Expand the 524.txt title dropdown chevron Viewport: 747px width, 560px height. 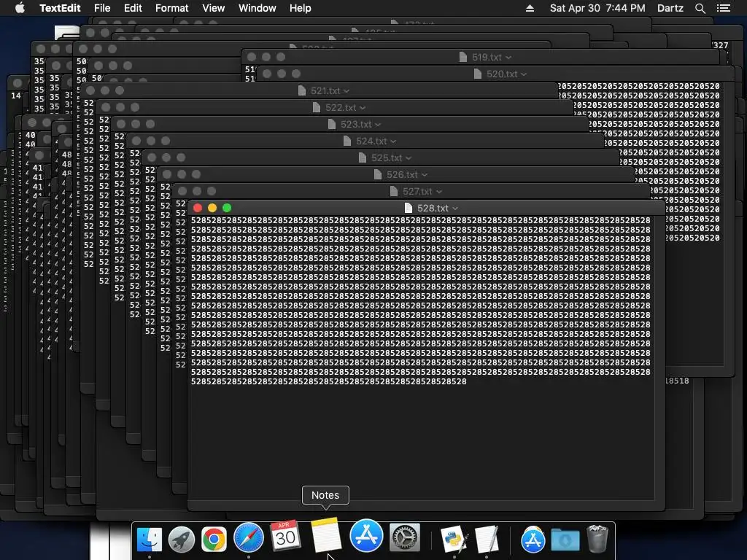pyautogui.click(x=393, y=141)
